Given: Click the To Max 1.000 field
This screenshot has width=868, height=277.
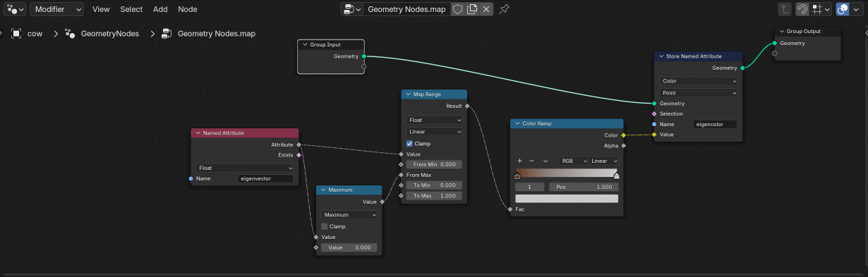Looking at the screenshot, I should [434, 196].
